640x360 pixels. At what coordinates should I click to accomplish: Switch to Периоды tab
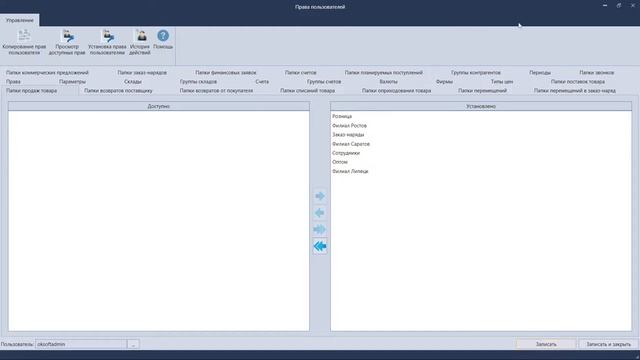click(540, 73)
